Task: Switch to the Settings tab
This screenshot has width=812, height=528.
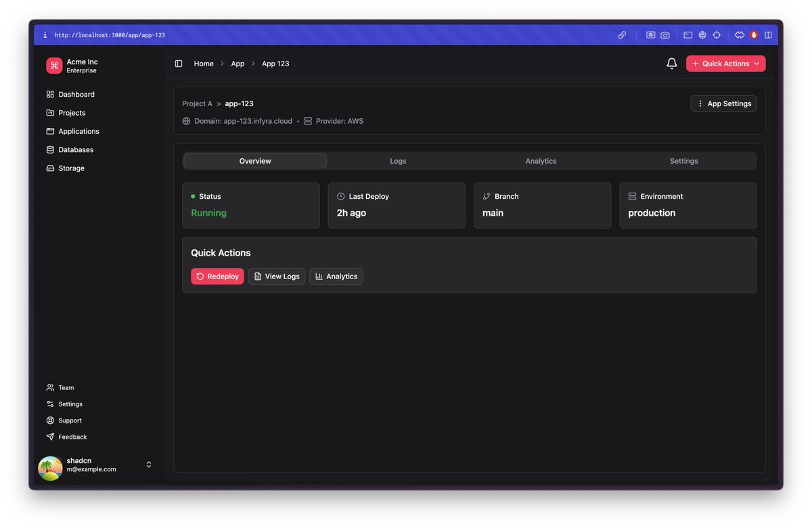Action: pyautogui.click(x=684, y=161)
